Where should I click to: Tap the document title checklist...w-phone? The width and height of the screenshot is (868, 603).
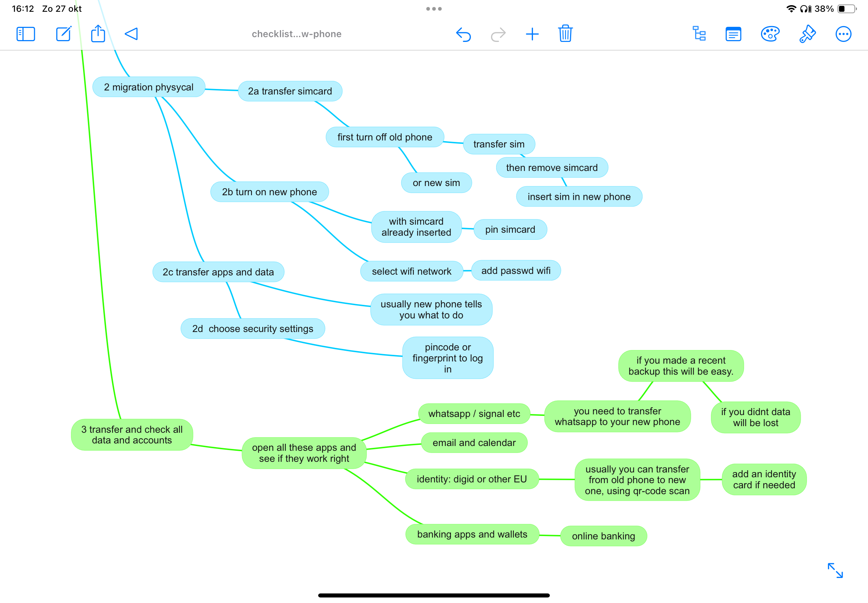point(297,34)
